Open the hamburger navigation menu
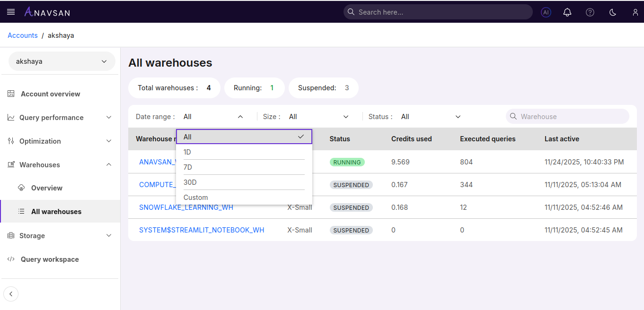 click(11, 12)
